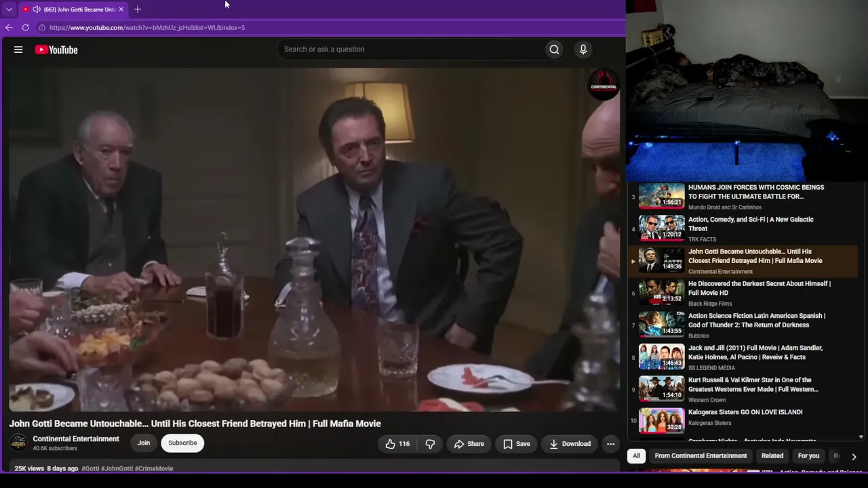Click channel name 'Kalogeras Sisters' in playlist
This screenshot has width=868, height=488.
coord(709,424)
